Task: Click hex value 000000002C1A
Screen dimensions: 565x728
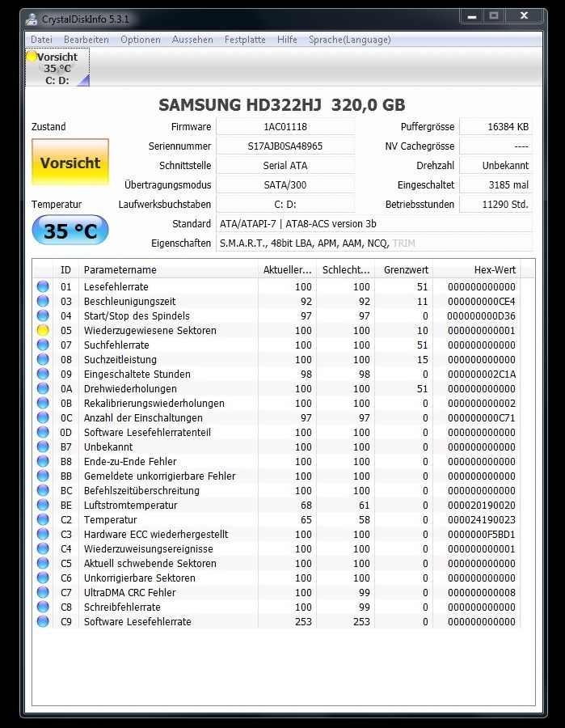Action: 482,375
